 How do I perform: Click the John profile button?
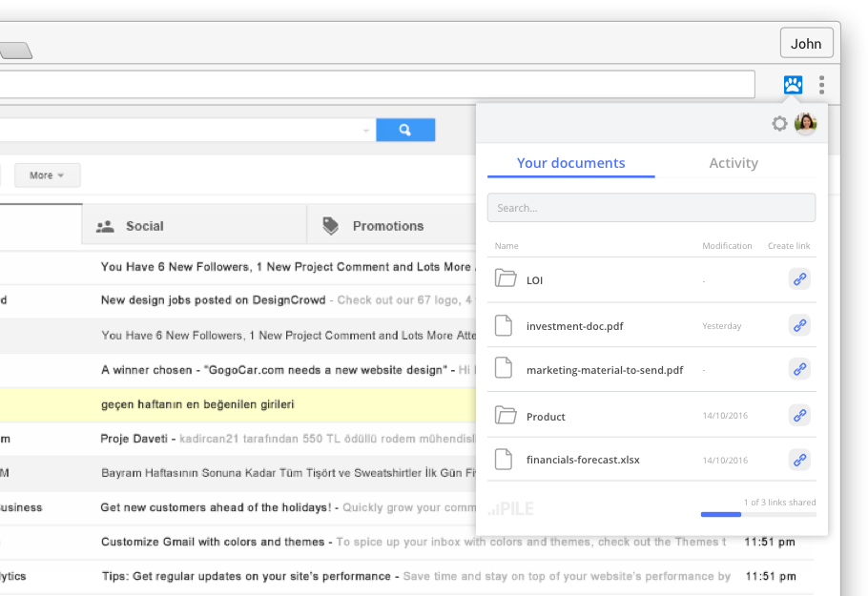pyautogui.click(x=807, y=43)
